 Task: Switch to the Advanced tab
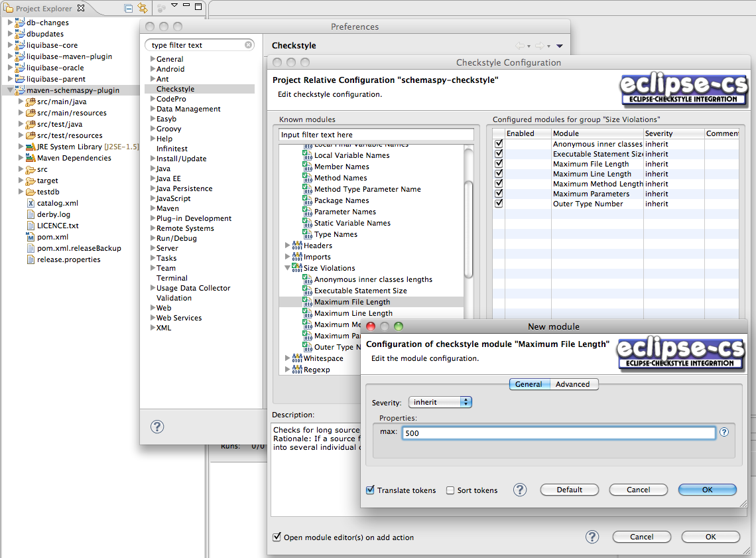[x=573, y=384]
